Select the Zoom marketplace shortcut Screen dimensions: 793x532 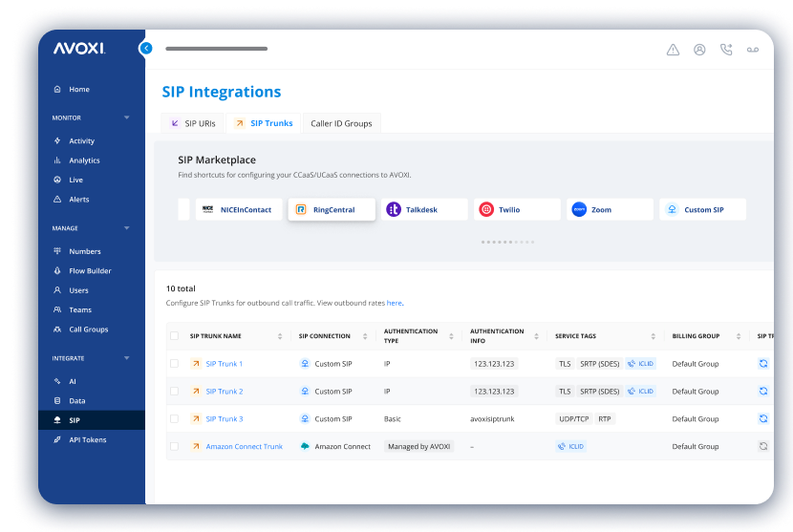(x=610, y=209)
